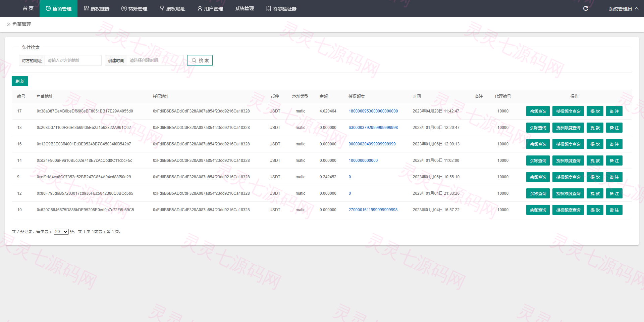Open 谷歌验证器 menu
644x322 pixels.
(x=281, y=8)
